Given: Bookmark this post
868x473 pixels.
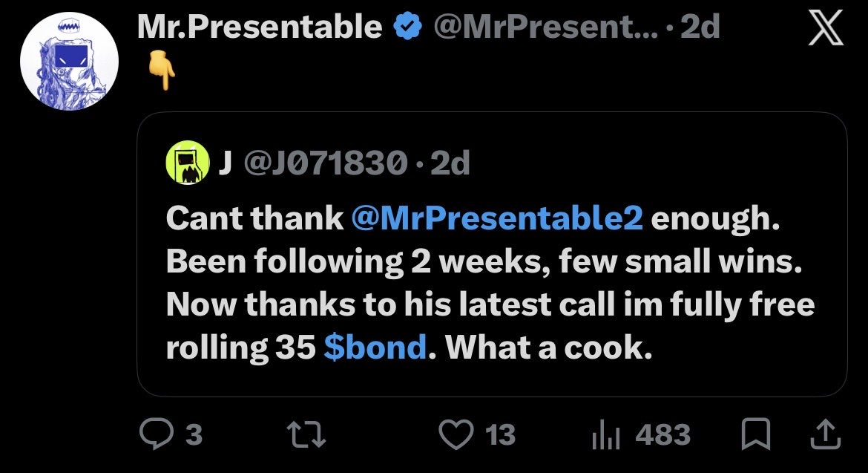Looking at the screenshot, I should (756, 434).
